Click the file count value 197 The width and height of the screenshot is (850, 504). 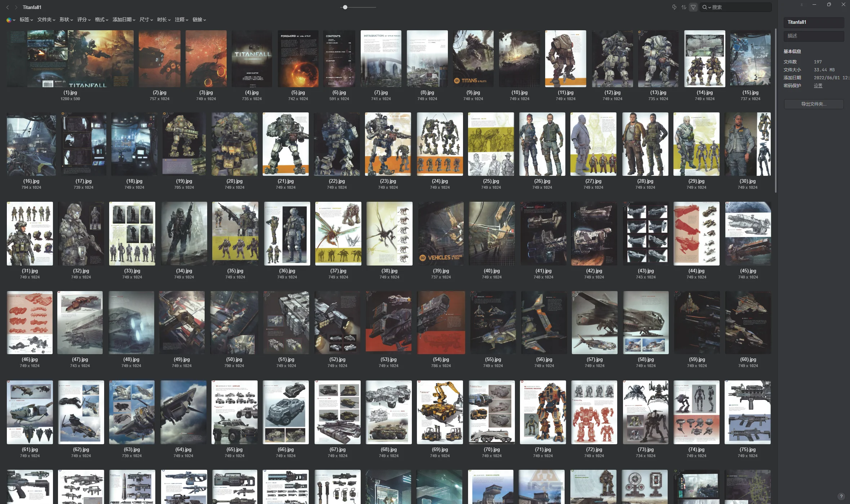818,62
